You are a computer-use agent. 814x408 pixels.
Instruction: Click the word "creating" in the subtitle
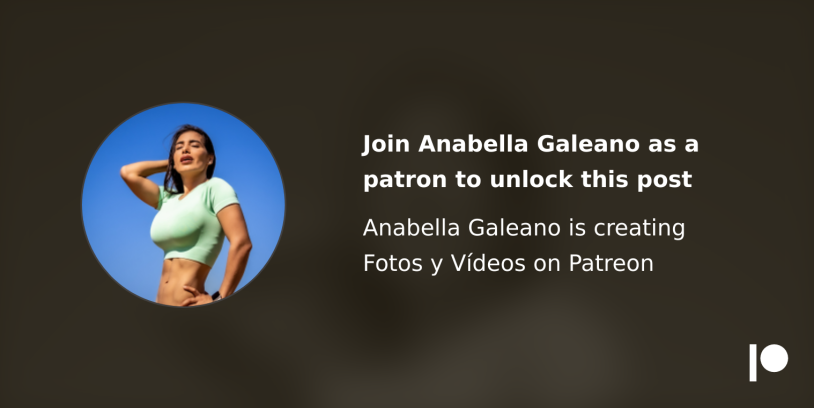tap(639, 228)
